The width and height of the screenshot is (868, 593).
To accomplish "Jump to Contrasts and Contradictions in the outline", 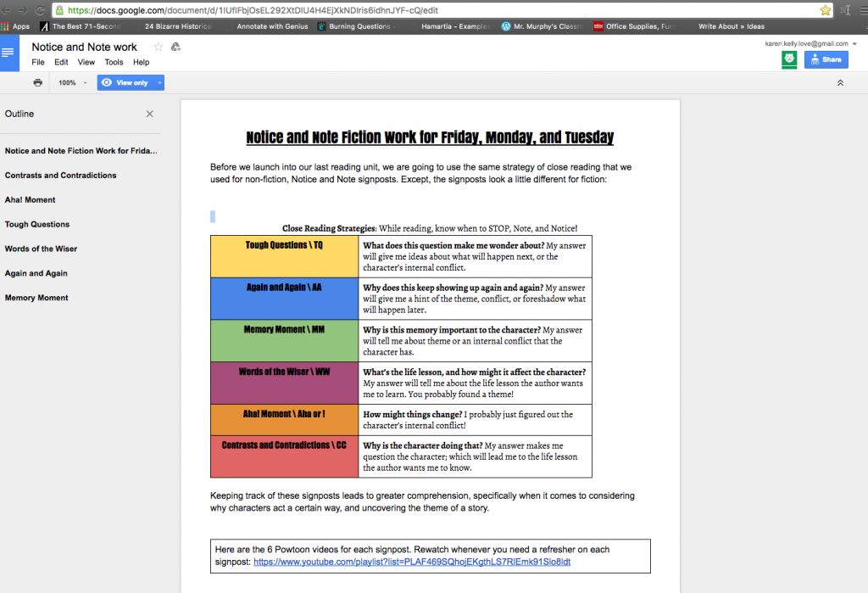I will [x=61, y=175].
